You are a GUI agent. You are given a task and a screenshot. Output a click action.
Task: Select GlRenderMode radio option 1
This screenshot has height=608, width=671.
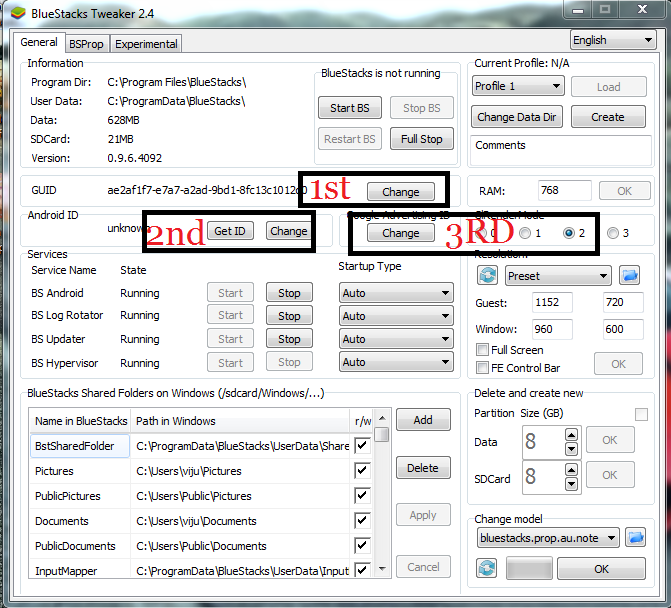tap(525, 233)
